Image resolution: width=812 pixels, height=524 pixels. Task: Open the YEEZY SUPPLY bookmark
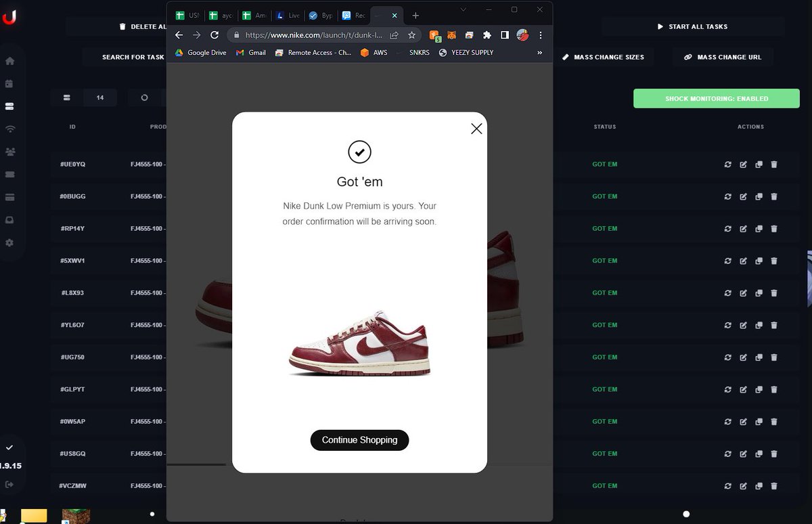coord(466,53)
